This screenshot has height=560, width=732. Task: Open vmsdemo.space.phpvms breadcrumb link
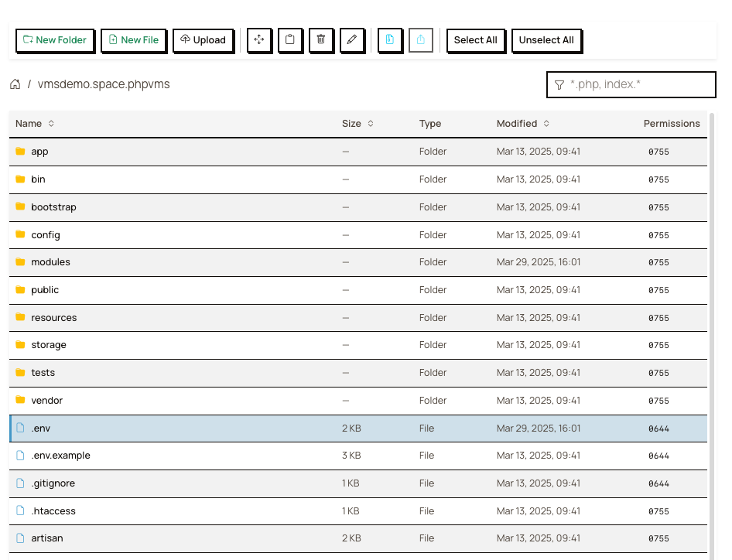pyautogui.click(x=104, y=84)
